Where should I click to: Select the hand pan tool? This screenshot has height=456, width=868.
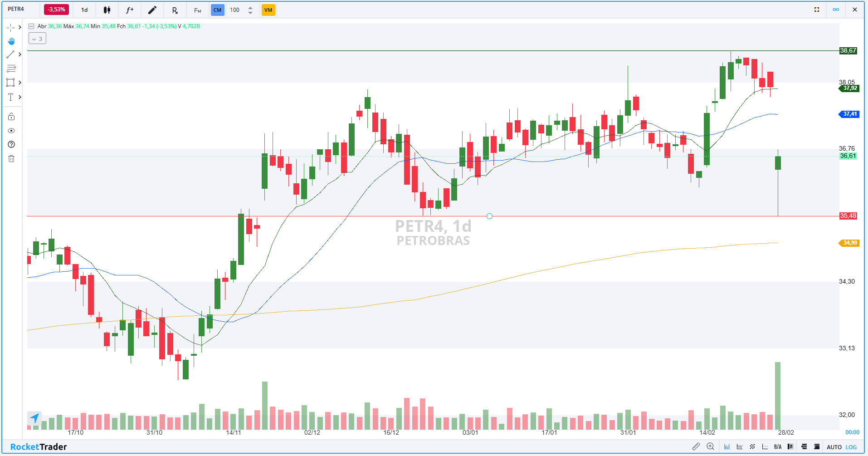point(11,41)
